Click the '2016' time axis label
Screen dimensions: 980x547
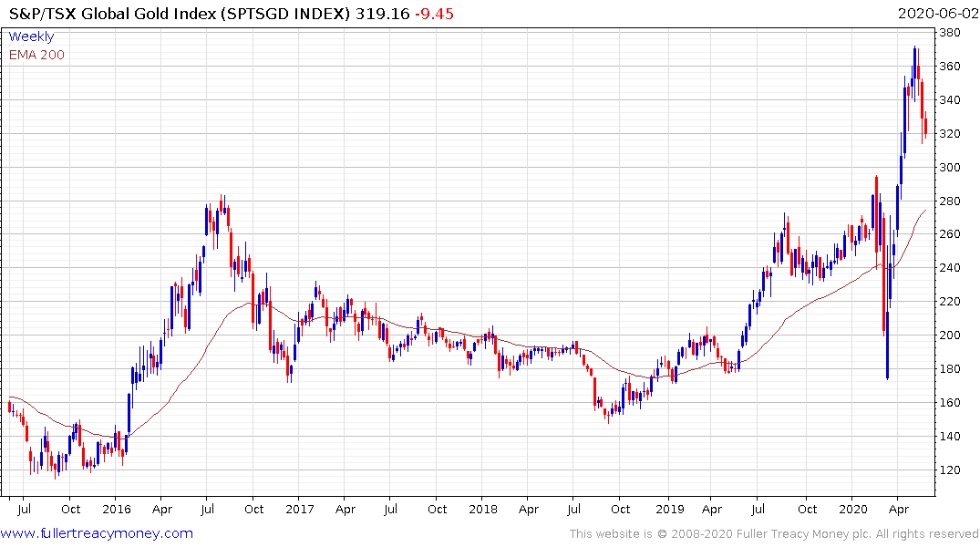[x=117, y=510]
